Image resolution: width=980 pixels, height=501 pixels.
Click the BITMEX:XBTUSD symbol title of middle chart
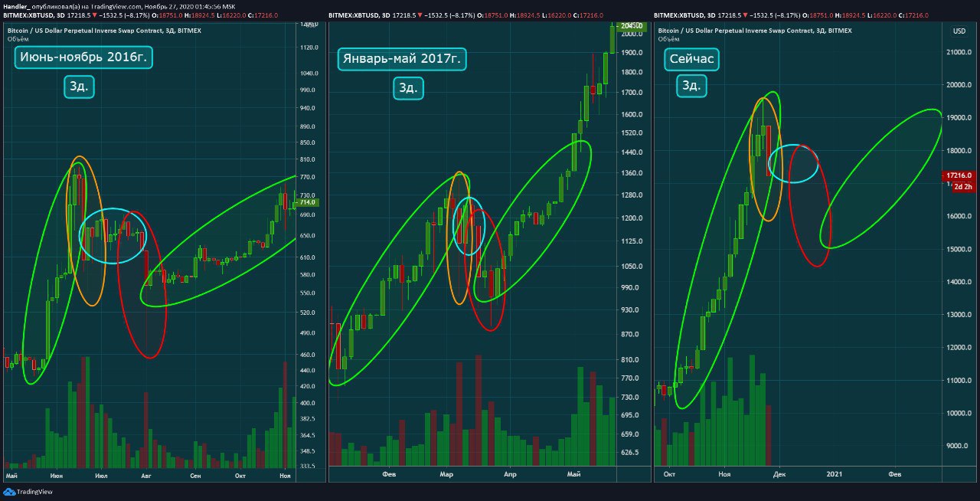point(359,15)
